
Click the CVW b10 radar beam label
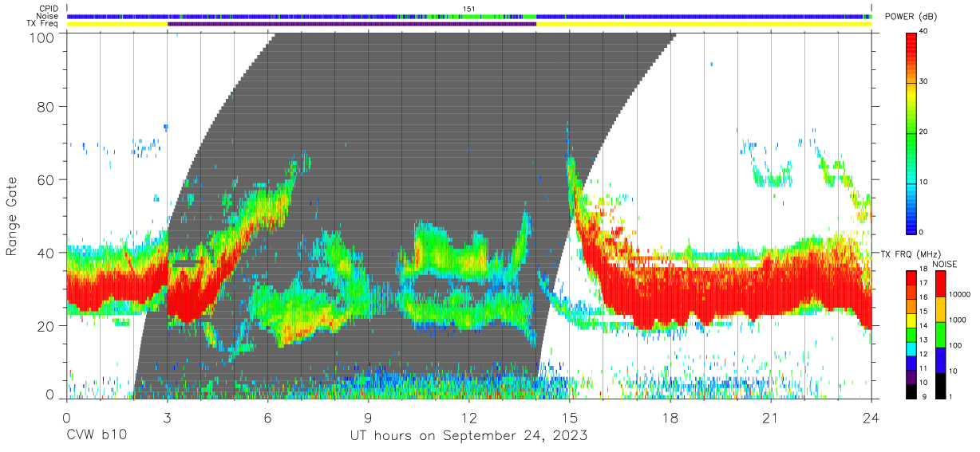[95, 436]
